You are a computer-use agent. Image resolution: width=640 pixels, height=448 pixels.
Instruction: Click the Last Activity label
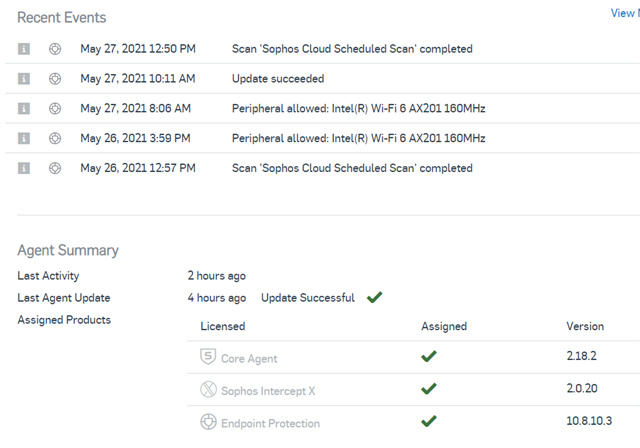pos(48,276)
